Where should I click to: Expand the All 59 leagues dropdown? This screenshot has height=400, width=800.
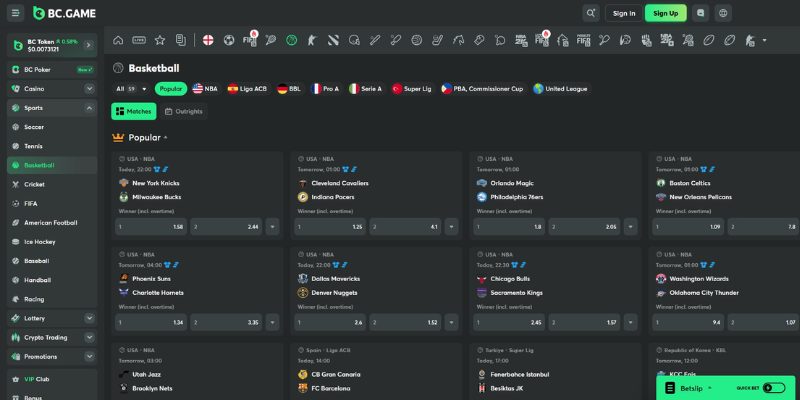(x=131, y=89)
